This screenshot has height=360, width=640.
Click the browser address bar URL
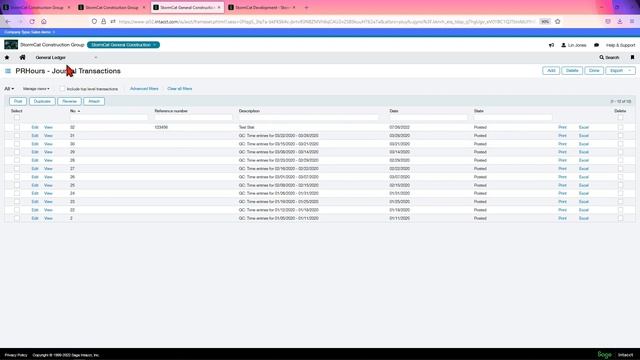(x=327, y=21)
